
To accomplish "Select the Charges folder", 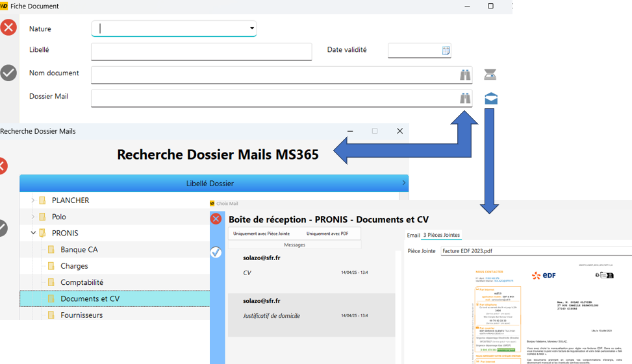I will 115,266.
